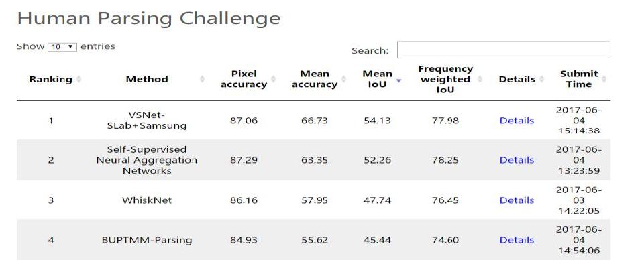The width and height of the screenshot is (644, 260).
Task: Click into the Search input field
Action: [504, 50]
